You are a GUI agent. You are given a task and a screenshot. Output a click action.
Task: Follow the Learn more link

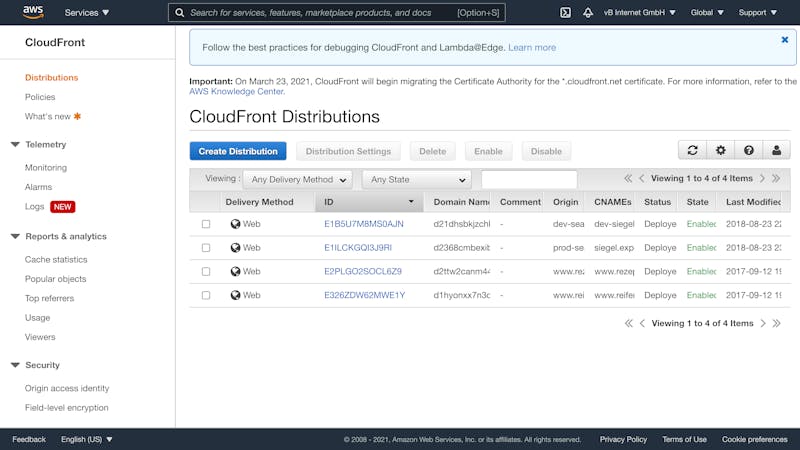[x=532, y=47]
